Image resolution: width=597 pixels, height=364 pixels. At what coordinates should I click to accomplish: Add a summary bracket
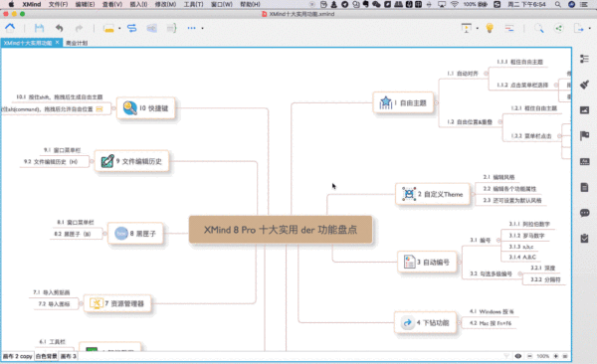tap(171, 28)
